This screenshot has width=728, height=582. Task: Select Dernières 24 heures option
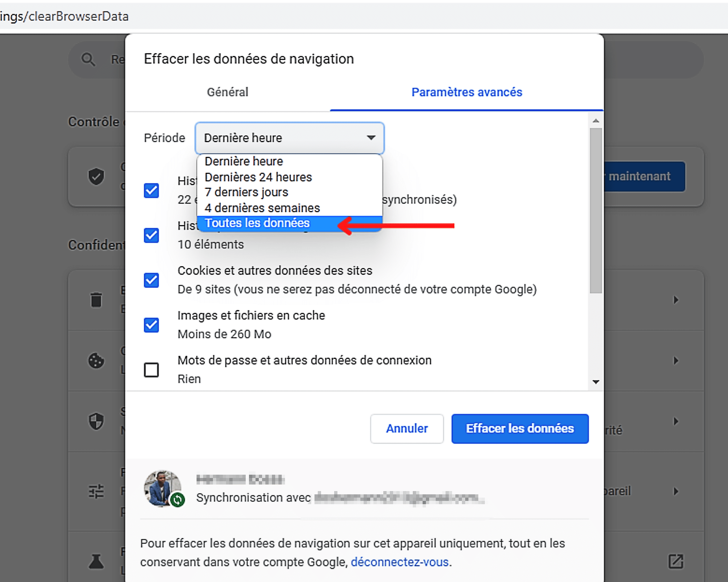coord(289,177)
